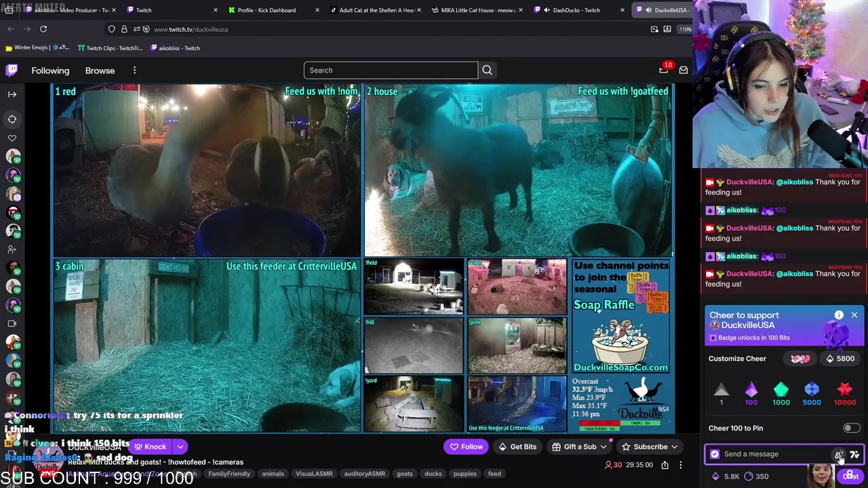Click the feed tag
Image resolution: width=868 pixels, height=488 pixels.
(x=494, y=474)
